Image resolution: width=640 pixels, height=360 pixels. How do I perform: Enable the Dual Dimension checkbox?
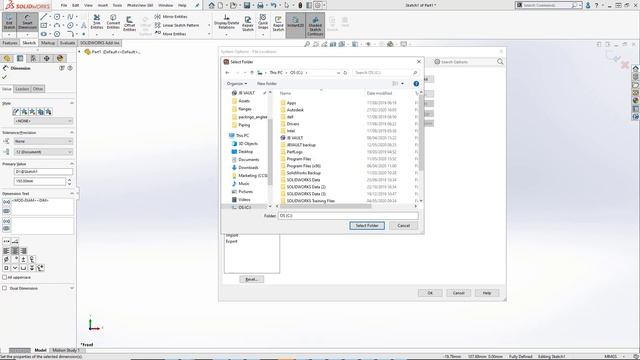[x=4, y=288]
